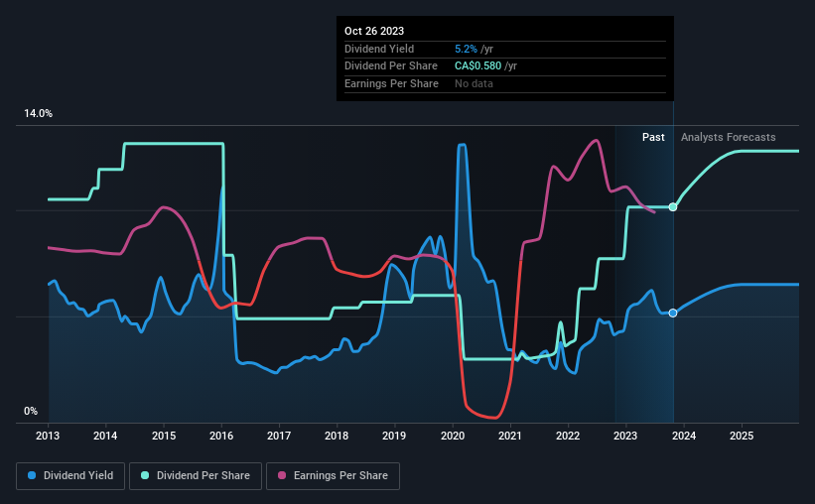Click the 'Oct 26 2023' tooltip date
Screen dimensions: 815x504
(x=374, y=31)
